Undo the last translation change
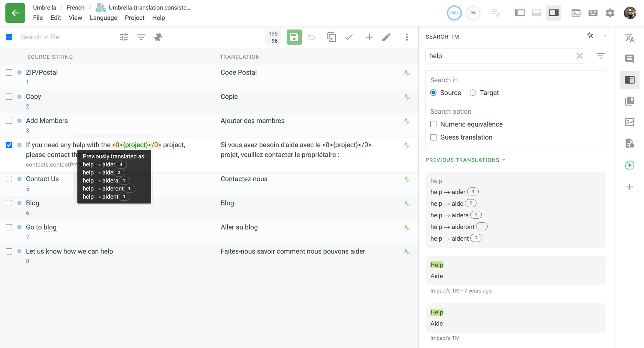 [311, 37]
